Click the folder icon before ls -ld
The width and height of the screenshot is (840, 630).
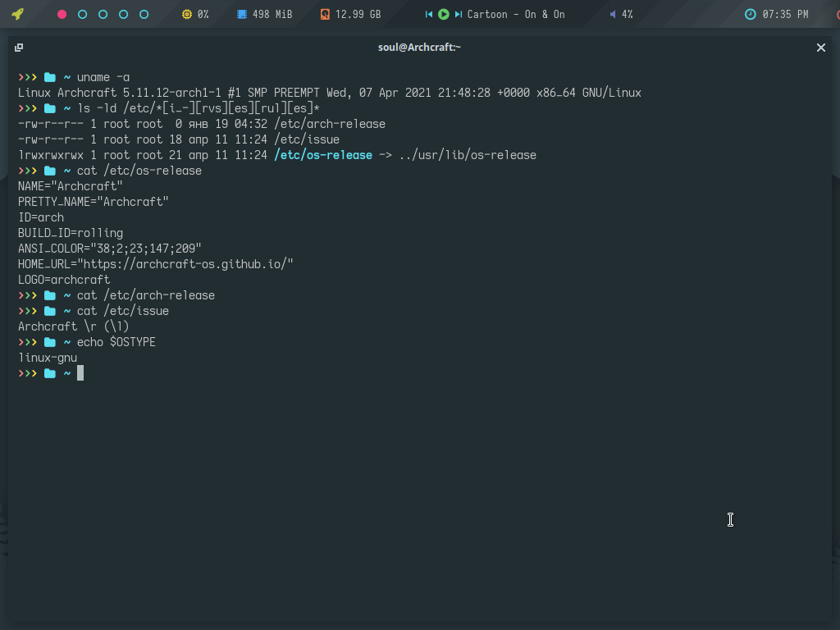click(x=50, y=109)
